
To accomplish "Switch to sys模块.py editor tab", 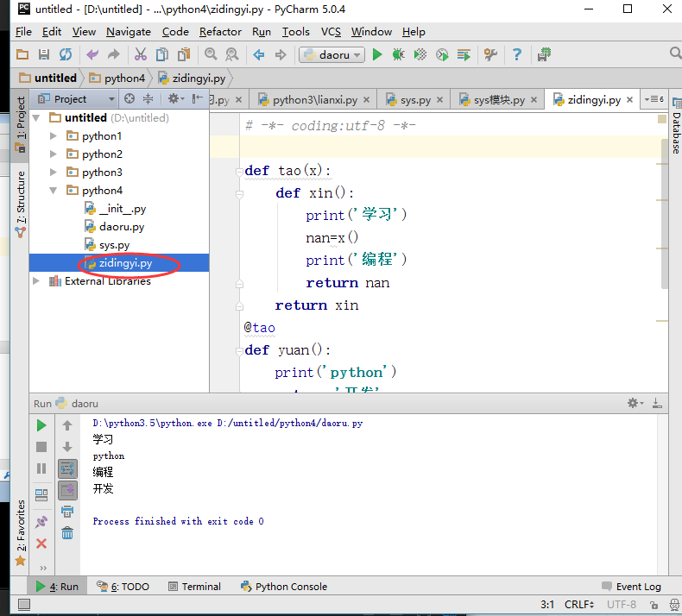I will point(499,100).
